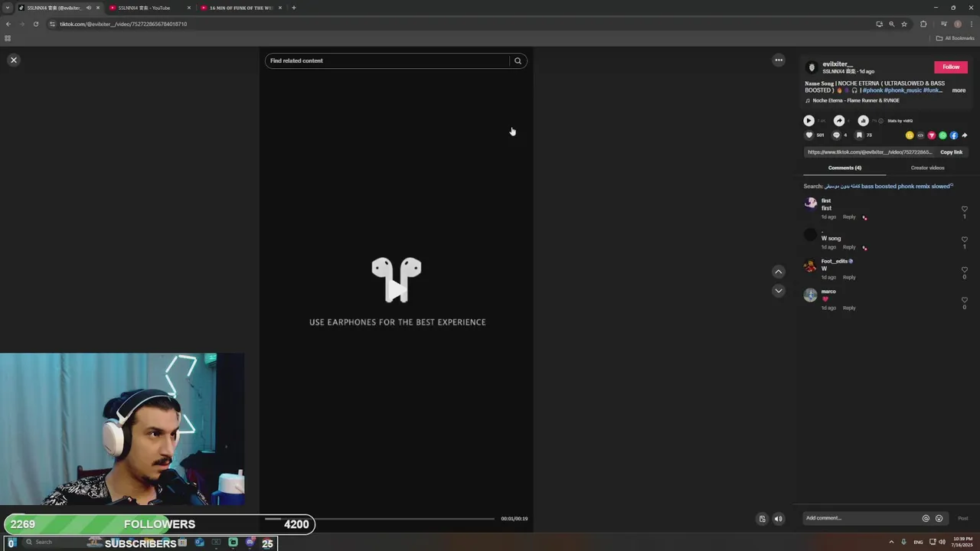Viewport: 980px width, 551px height.
Task: Like the video with the heart icon
Action: coord(808,135)
